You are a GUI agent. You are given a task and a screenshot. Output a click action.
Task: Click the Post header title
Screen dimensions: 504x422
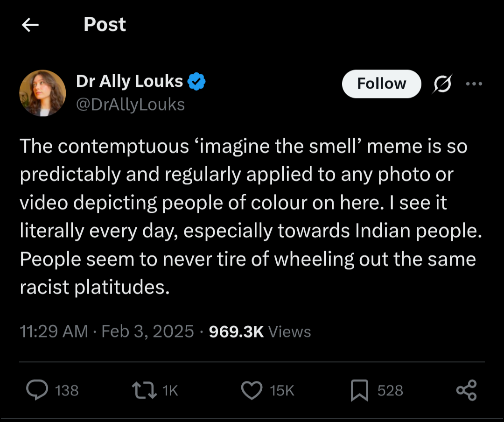[105, 24]
